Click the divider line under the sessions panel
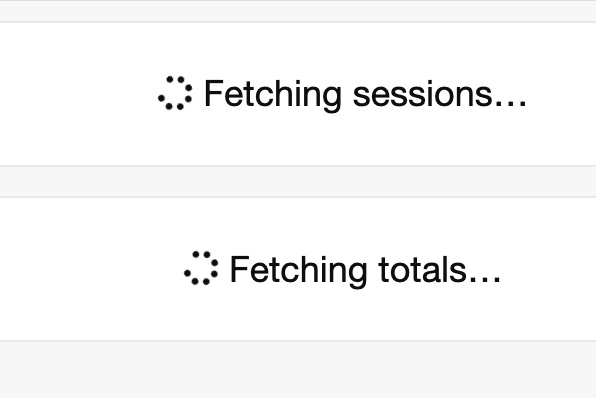Viewport: 596px width, 398px height. 298,165
